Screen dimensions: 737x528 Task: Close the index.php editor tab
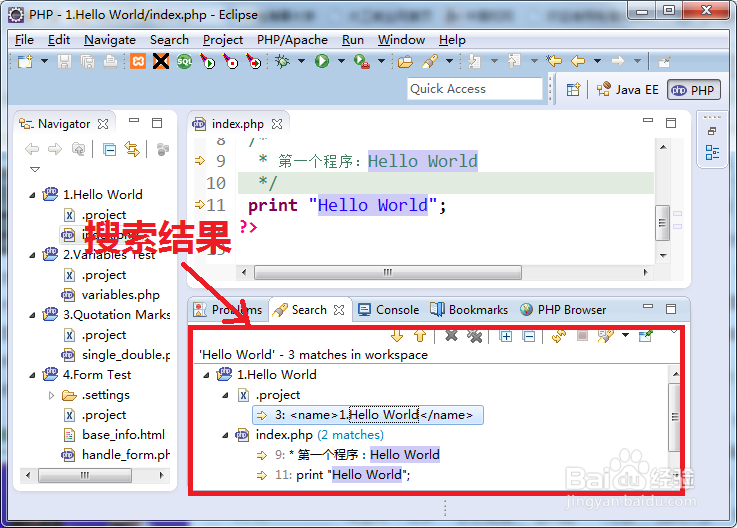(277, 124)
